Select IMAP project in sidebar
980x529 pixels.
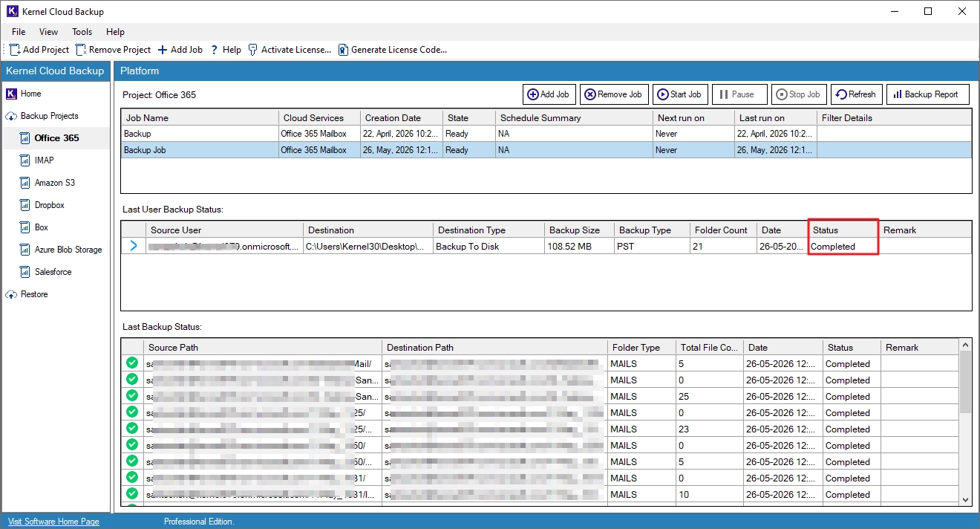tap(44, 160)
